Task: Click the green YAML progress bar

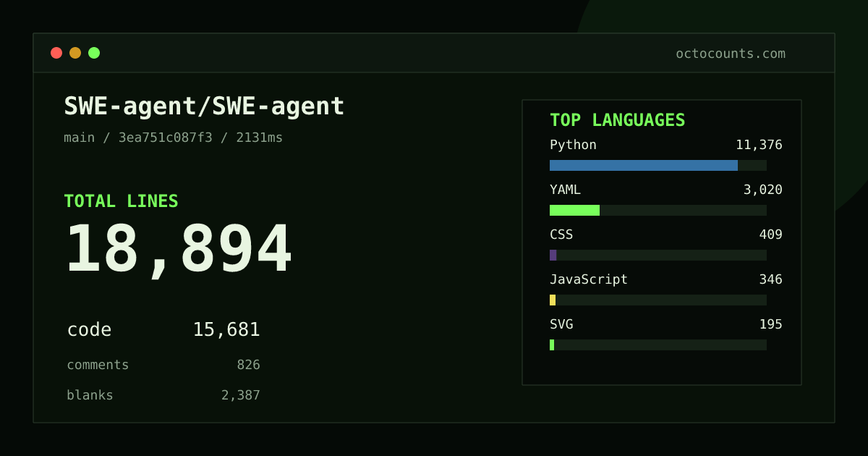Action: click(x=574, y=210)
